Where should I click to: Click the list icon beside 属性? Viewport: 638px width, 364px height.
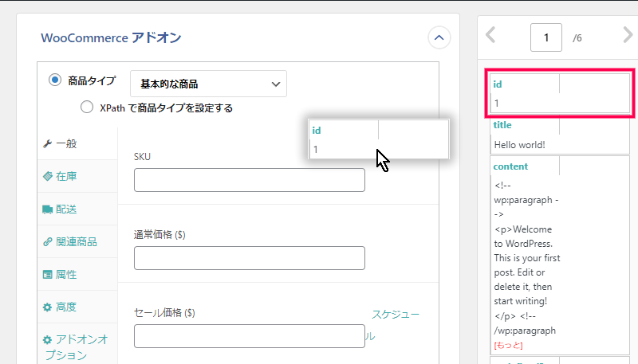tap(48, 275)
